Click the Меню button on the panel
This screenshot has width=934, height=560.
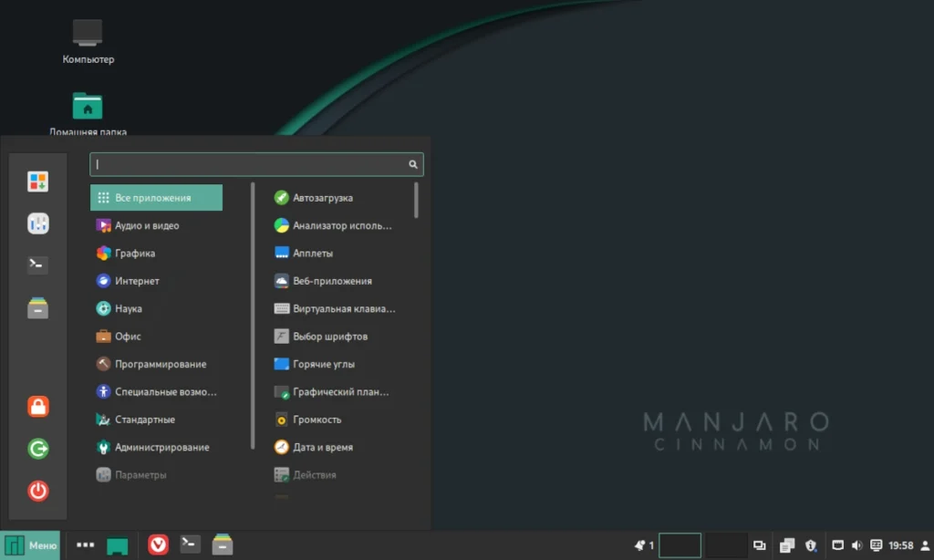click(30, 545)
